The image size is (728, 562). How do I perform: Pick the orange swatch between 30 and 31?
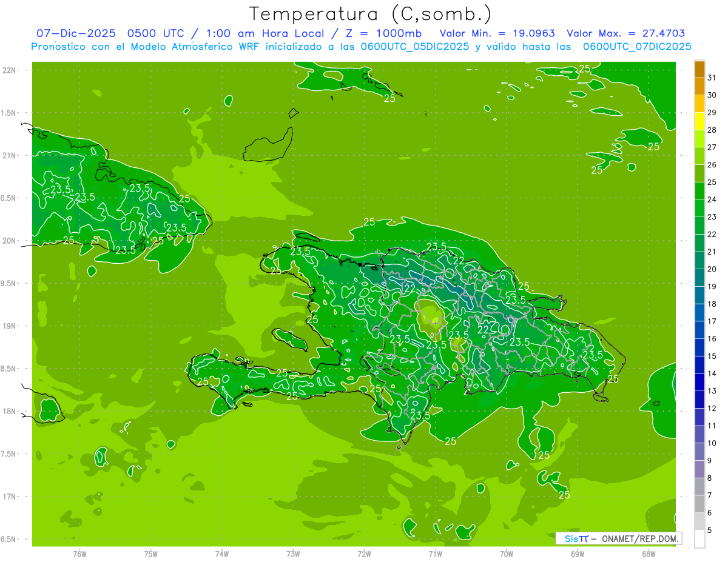[699, 86]
